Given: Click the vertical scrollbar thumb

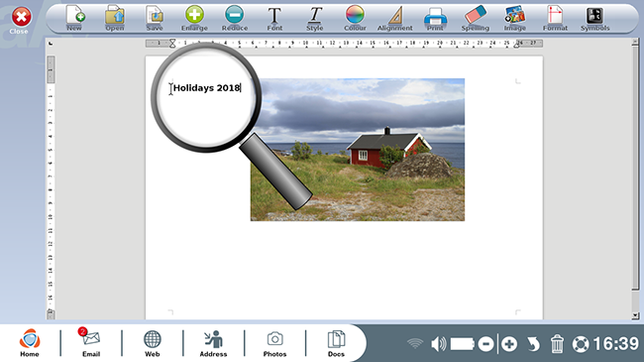Looking at the screenshot, I should (635, 167).
